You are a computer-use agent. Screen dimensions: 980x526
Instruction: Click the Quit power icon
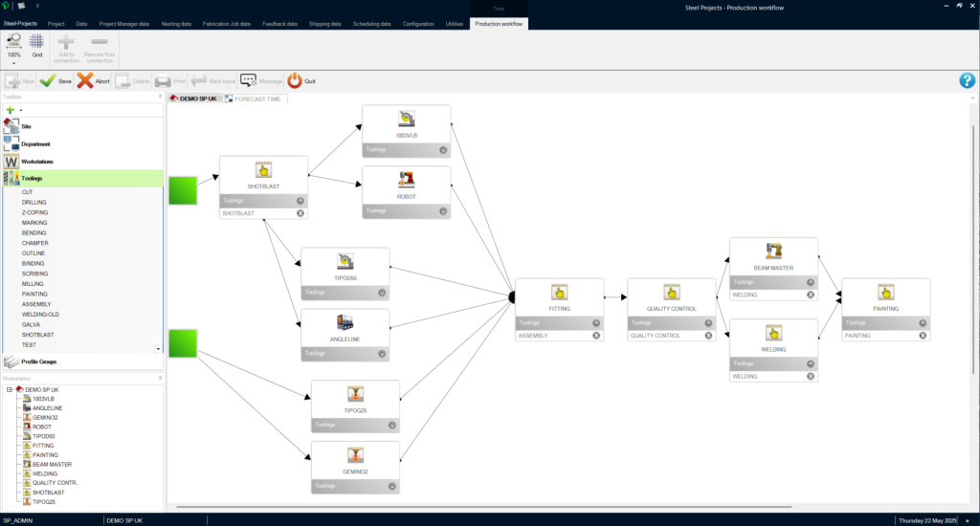pos(295,81)
